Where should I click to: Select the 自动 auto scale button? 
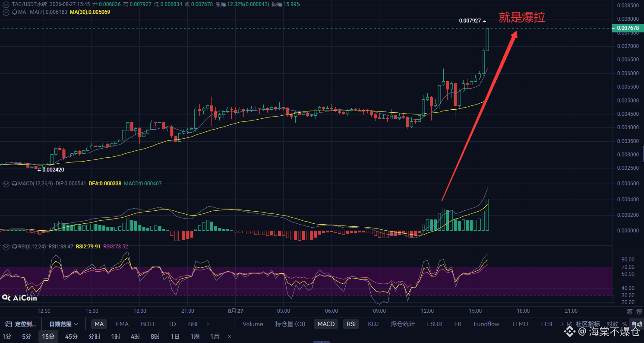click(x=637, y=324)
